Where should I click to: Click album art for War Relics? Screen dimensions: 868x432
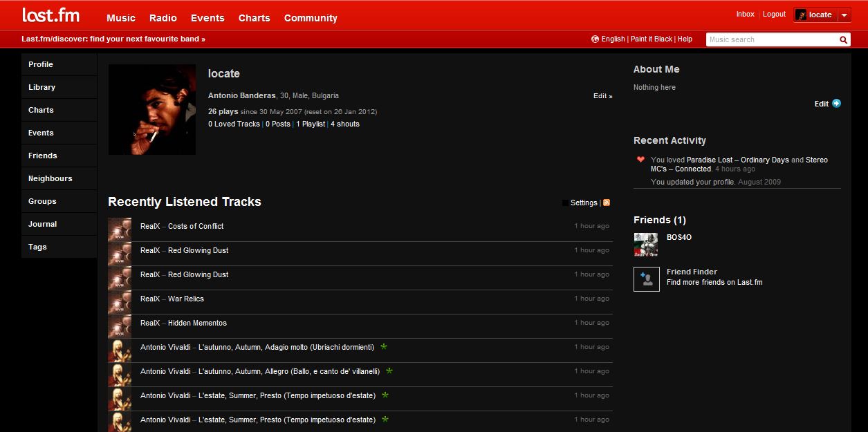pyautogui.click(x=120, y=302)
